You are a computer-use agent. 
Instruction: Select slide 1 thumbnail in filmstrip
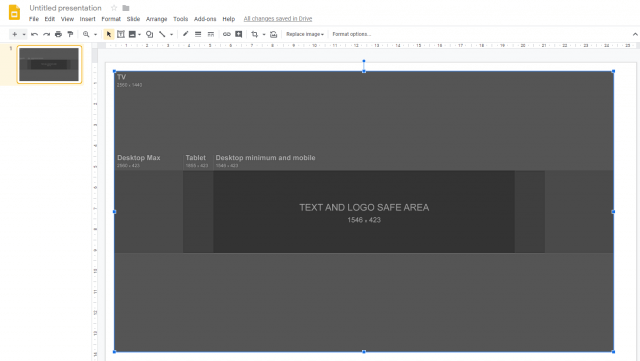pos(49,65)
